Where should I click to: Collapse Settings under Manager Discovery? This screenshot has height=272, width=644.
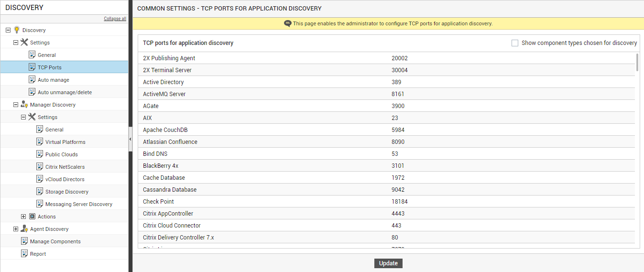coord(23,117)
